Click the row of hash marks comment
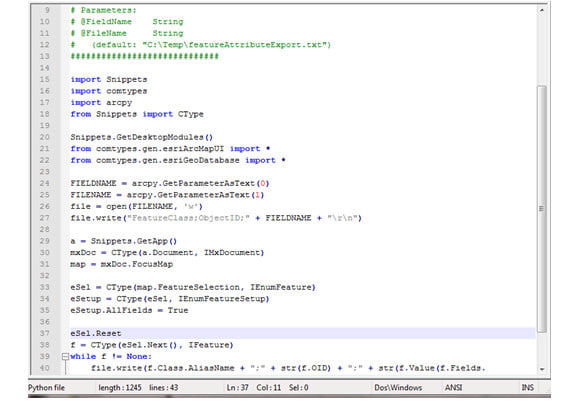Screen dimensions: 580x401 145,57
